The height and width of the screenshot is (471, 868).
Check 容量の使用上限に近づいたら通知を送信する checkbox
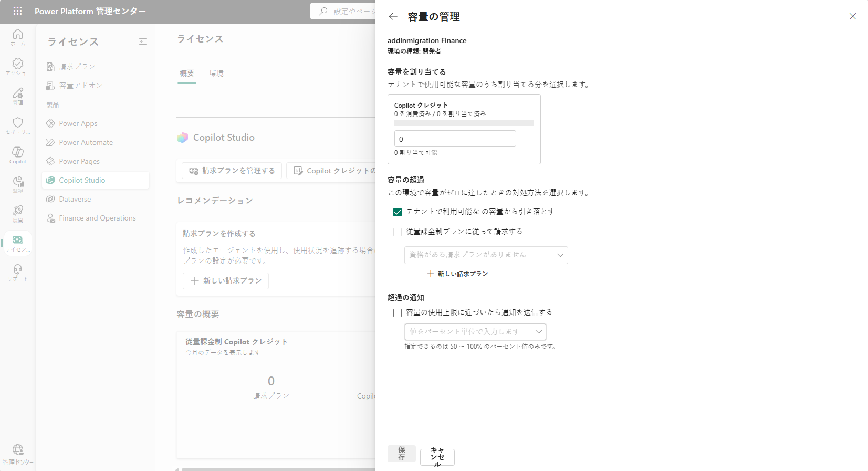tap(398, 312)
